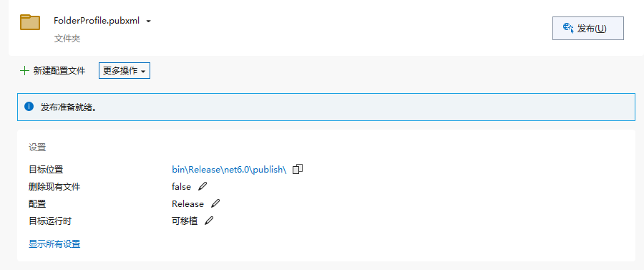Copy the target location path
Viewport: 644px width, 270px height.
click(x=298, y=169)
